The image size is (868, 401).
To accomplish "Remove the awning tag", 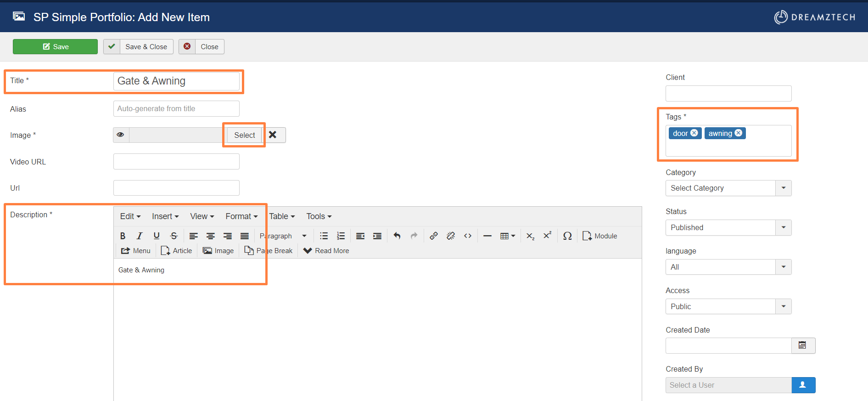I will click(738, 133).
